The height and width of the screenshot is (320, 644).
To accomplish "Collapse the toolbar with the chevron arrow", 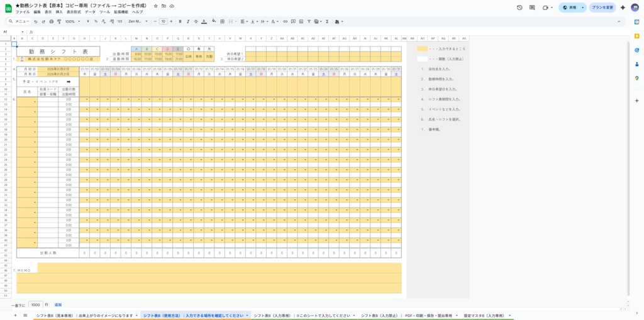I will (619, 21).
